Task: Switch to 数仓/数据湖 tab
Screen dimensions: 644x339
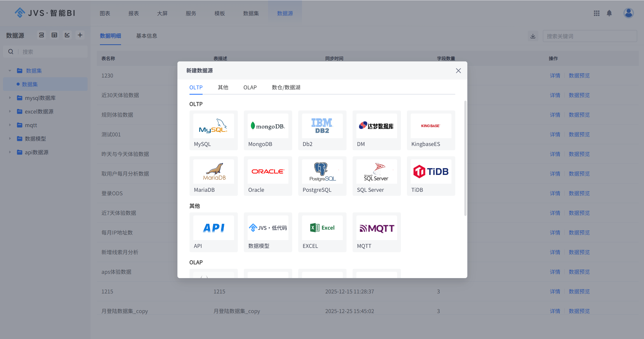Action: [x=286, y=87]
